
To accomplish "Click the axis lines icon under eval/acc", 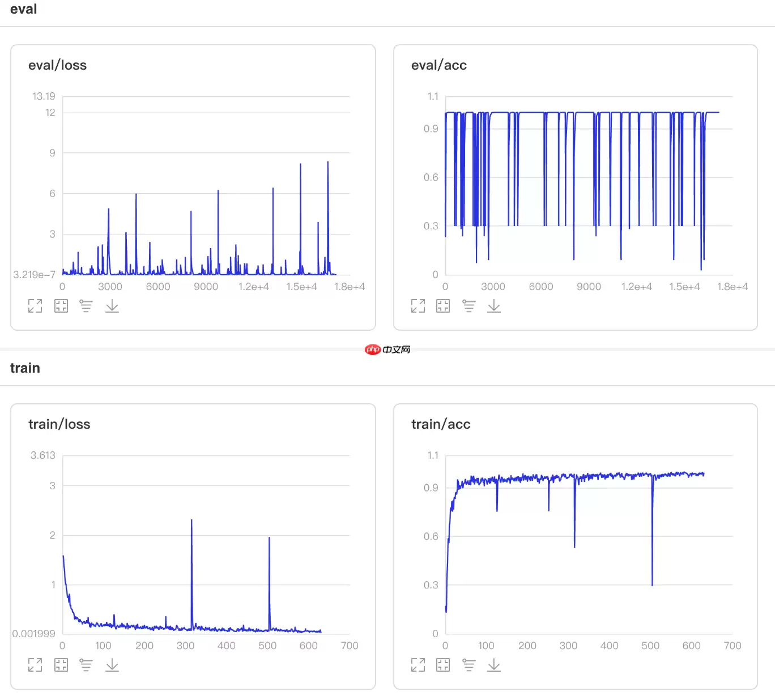I will (469, 306).
